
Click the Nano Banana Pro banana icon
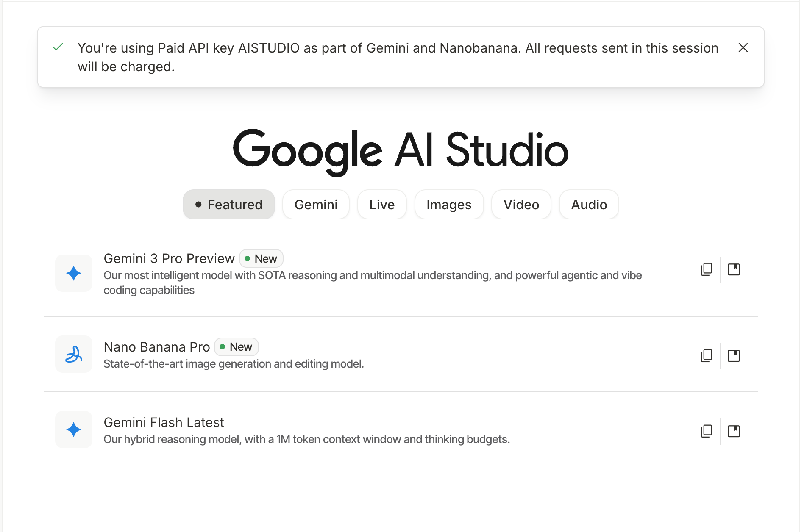point(74,354)
